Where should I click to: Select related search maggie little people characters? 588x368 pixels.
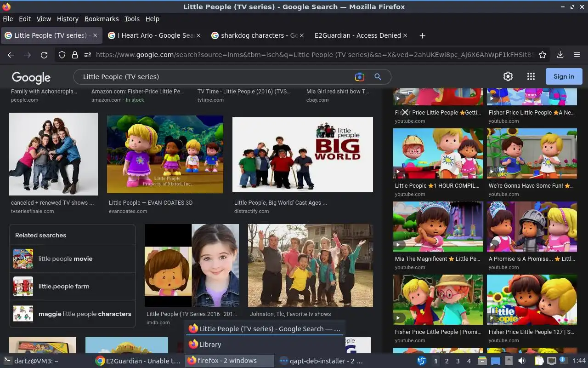(72, 314)
